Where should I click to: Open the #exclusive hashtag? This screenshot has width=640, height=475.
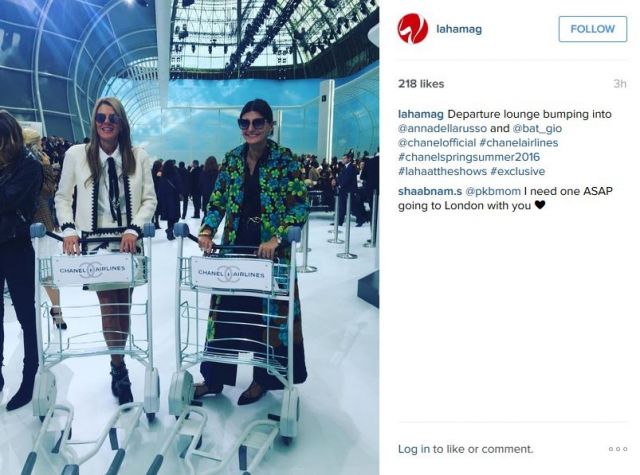tap(518, 171)
